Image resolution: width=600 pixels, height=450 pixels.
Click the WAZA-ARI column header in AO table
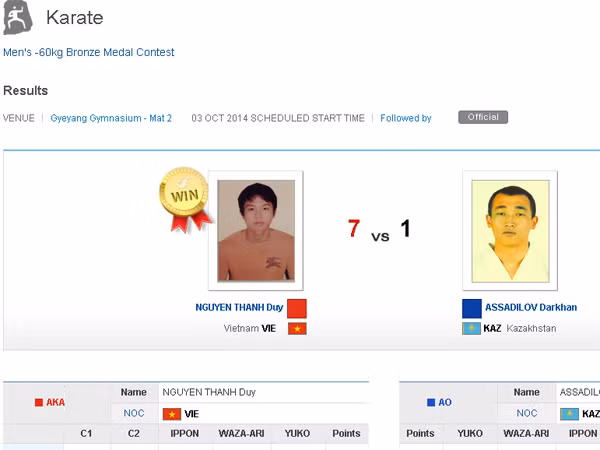point(526,434)
